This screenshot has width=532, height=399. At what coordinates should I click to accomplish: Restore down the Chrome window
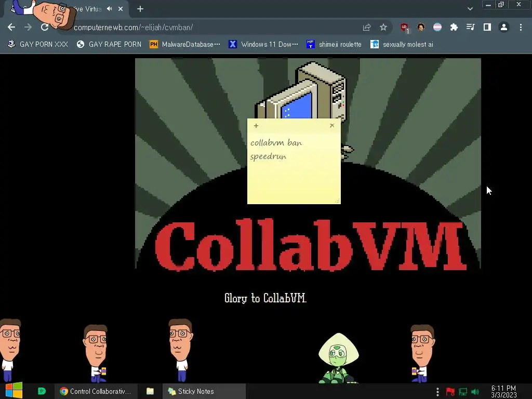coord(501,4)
